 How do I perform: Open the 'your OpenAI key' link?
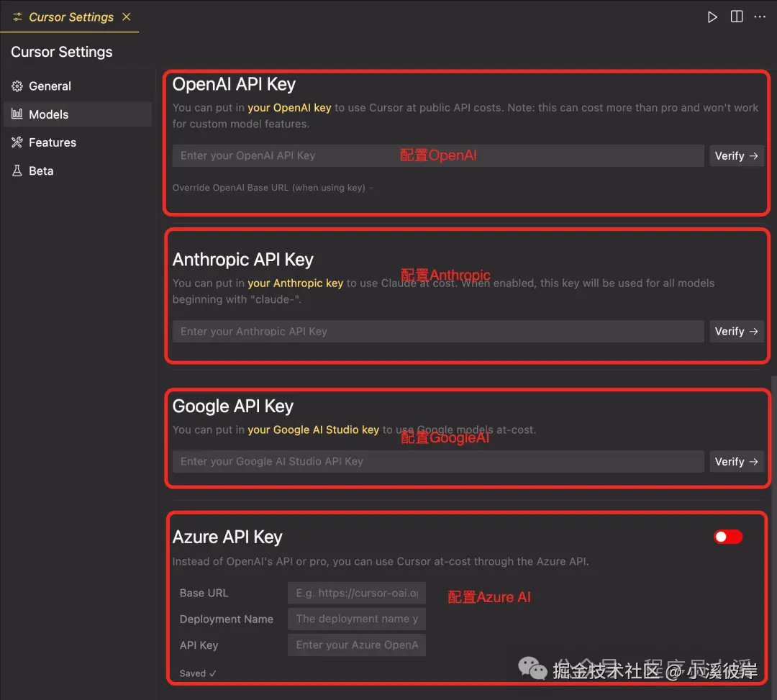(x=289, y=108)
